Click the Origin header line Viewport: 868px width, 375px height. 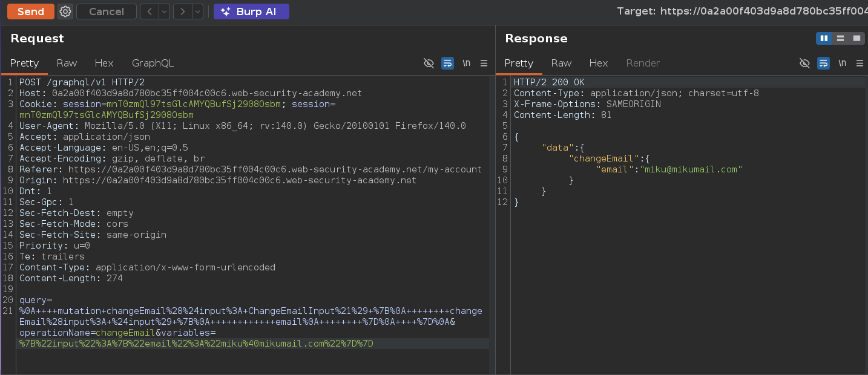coord(218,180)
